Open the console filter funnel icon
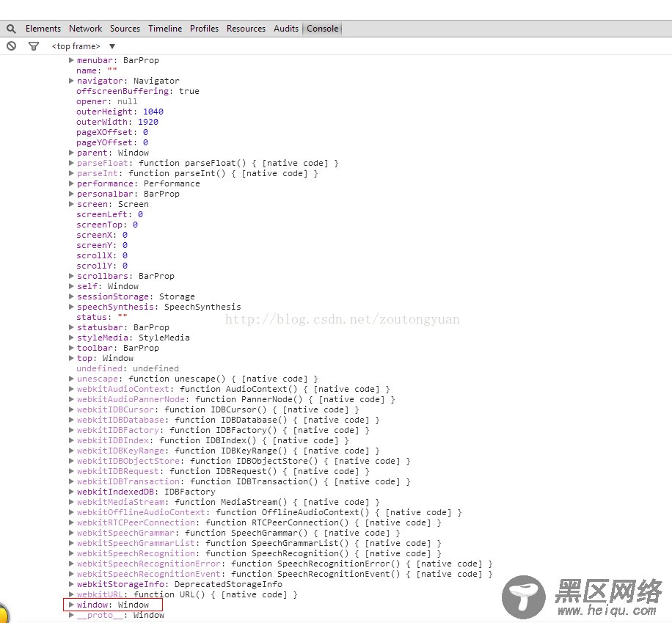This screenshot has width=672, height=623. click(34, 46)
